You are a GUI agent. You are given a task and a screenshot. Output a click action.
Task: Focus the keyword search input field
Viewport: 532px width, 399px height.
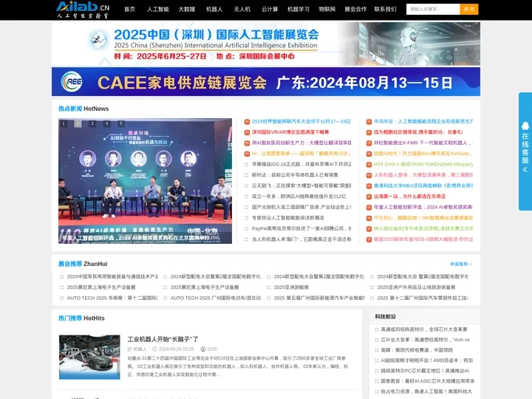click(433, 9)
